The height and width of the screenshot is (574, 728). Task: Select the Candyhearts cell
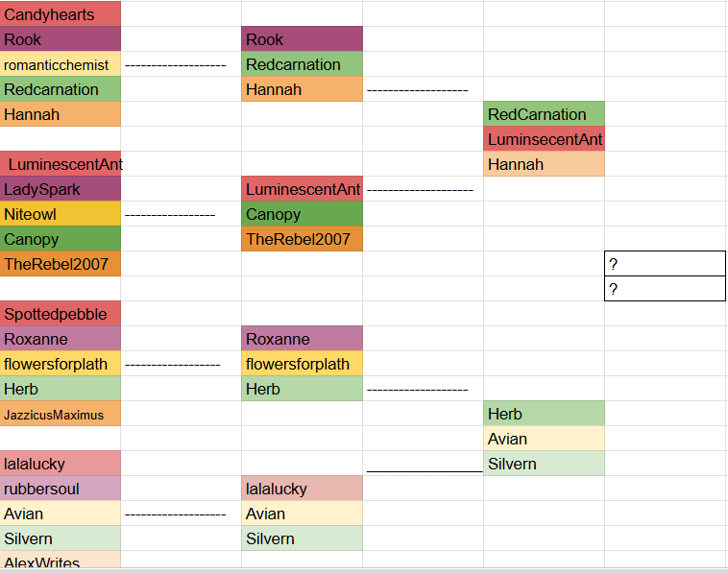coord(61,14)
